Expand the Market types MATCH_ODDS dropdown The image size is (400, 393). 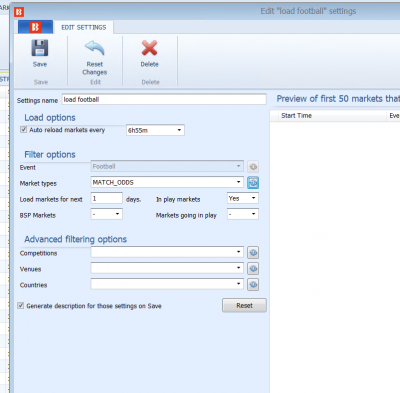click(167, 182)
